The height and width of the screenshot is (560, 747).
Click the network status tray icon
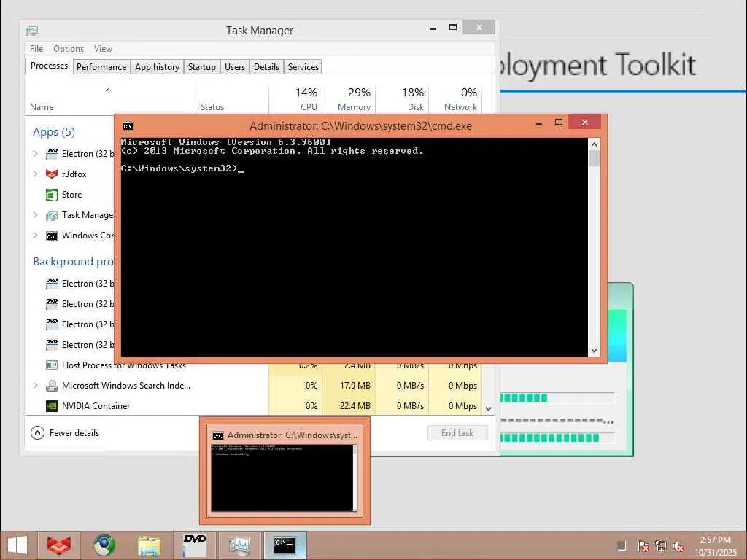pos(660,545)
